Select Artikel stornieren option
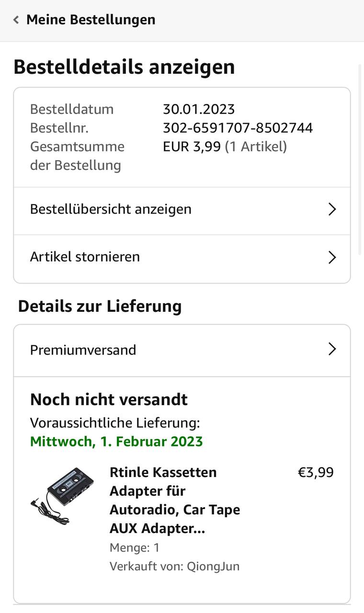364x613 pixels. coord(85,257)
